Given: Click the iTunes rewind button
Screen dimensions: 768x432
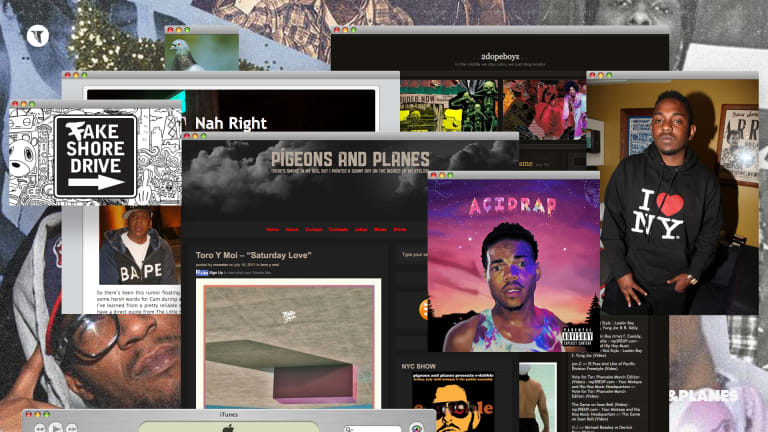Looking at the screenshot, I should click(x=40, y=429).
